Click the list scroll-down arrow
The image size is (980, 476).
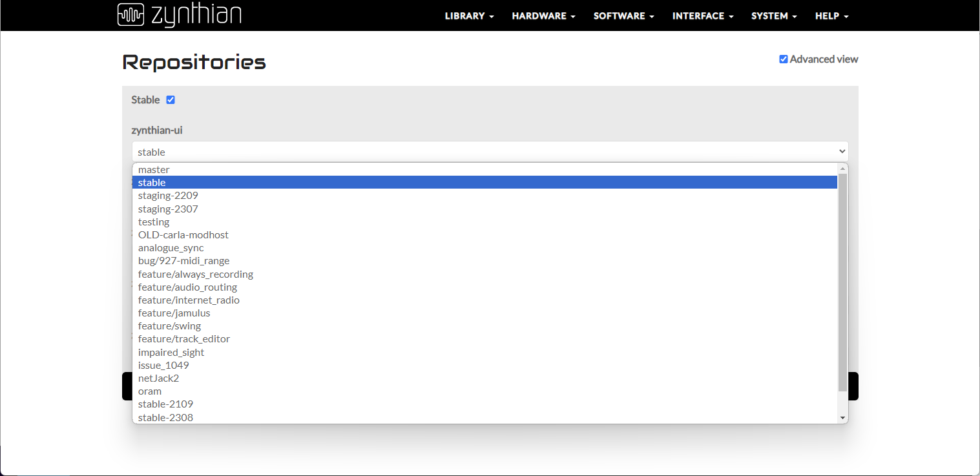coord(842,418)
